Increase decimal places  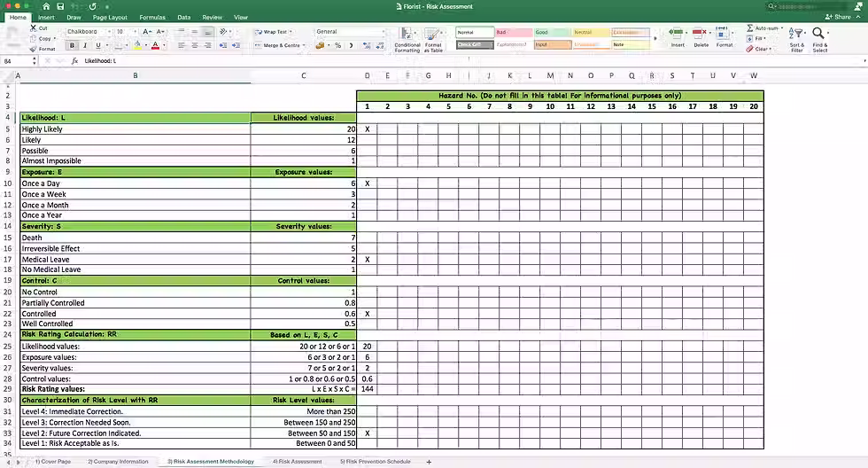(x=367, y=45)
